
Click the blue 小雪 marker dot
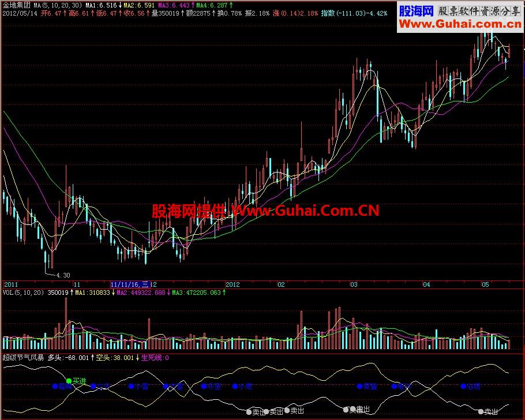[x=132, y=386]
